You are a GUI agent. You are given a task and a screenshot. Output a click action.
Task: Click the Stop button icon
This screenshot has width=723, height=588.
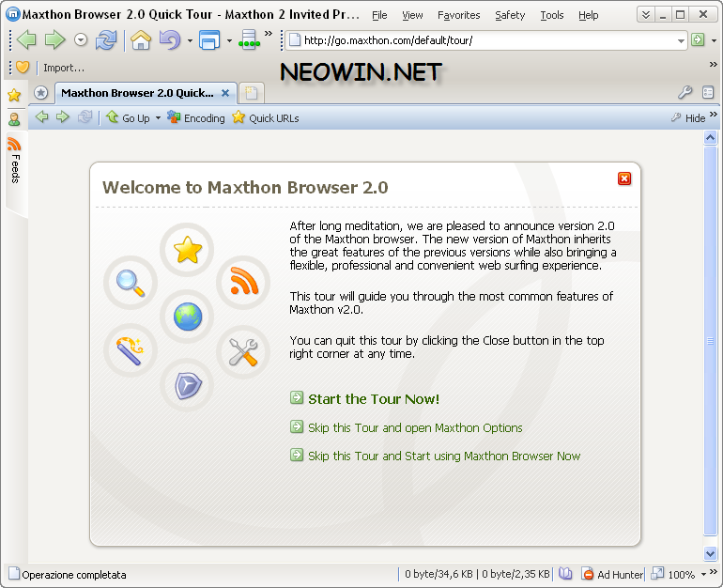point(81,40)
